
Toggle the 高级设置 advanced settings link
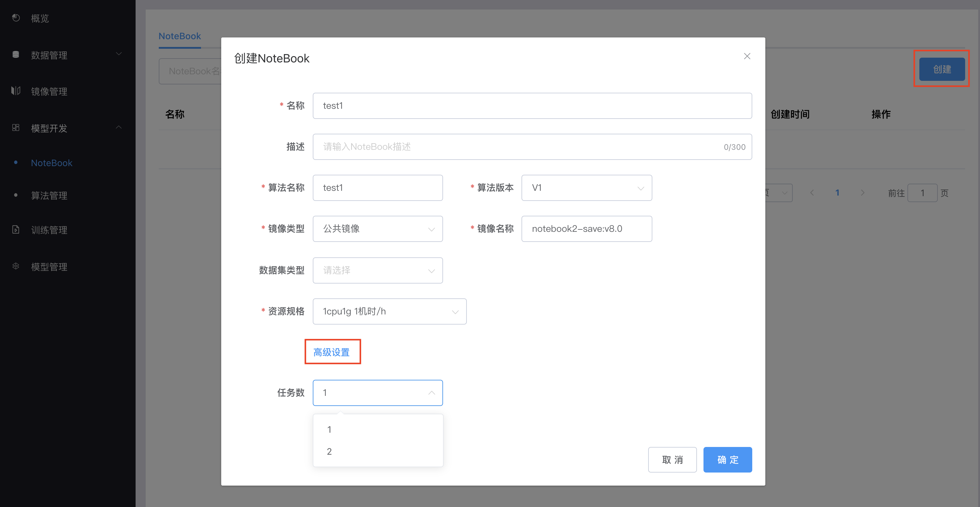331,352
